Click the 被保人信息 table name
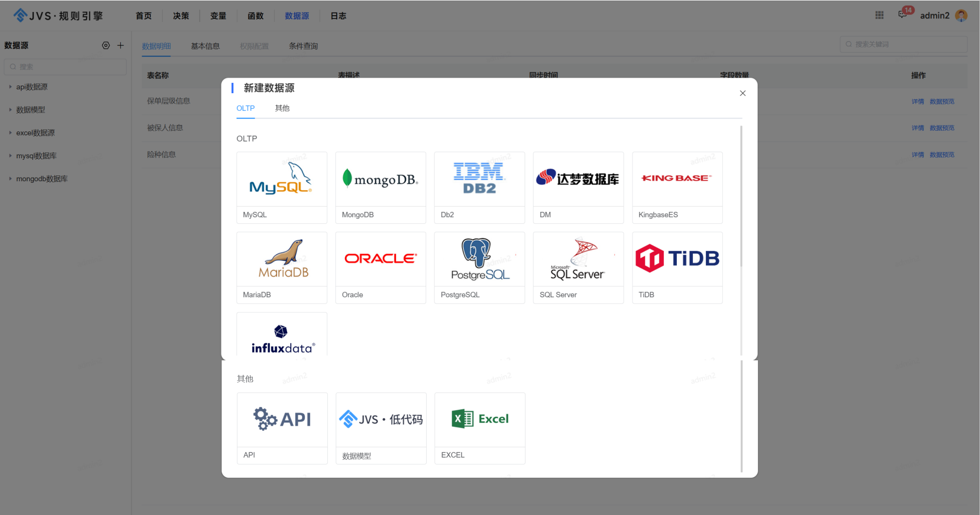The height and width of the screenshot is (515, 980). click(x=165, y=128)
